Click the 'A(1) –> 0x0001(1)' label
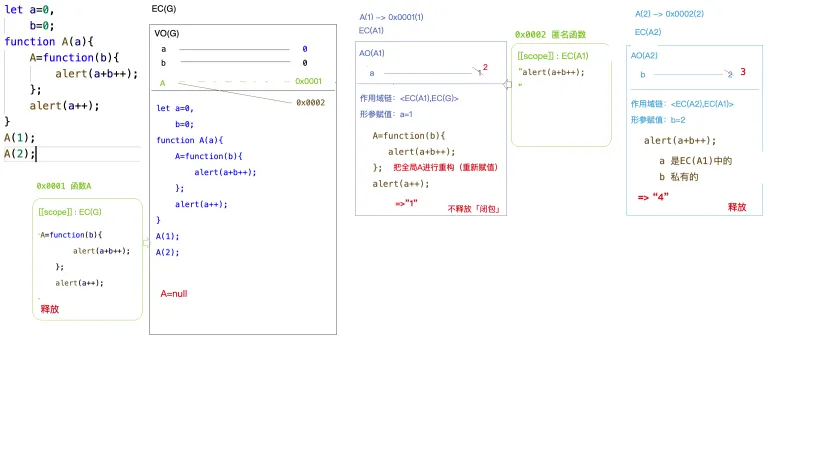Image resolution: width=819 pixels, height=455 pixels. coord(391,17)
